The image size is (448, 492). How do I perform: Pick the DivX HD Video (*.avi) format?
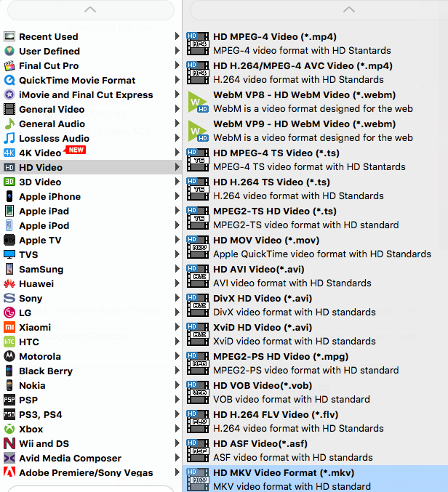coord(263,298)
